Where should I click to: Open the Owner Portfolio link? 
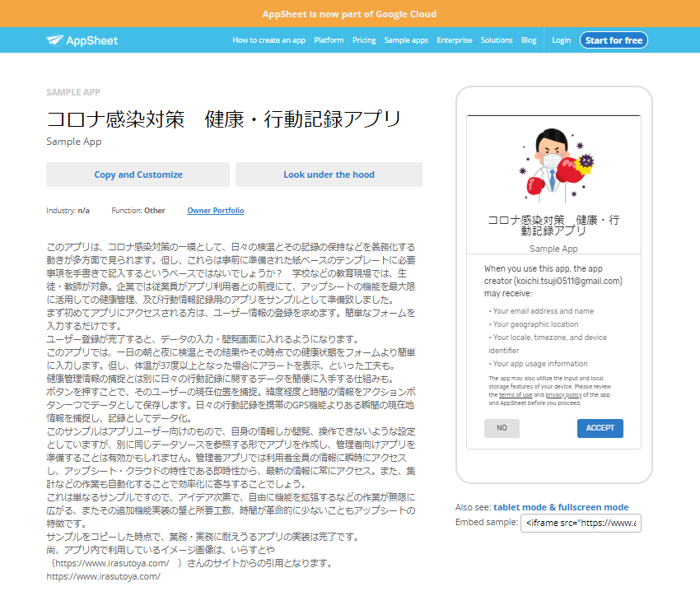click(216, 211)
